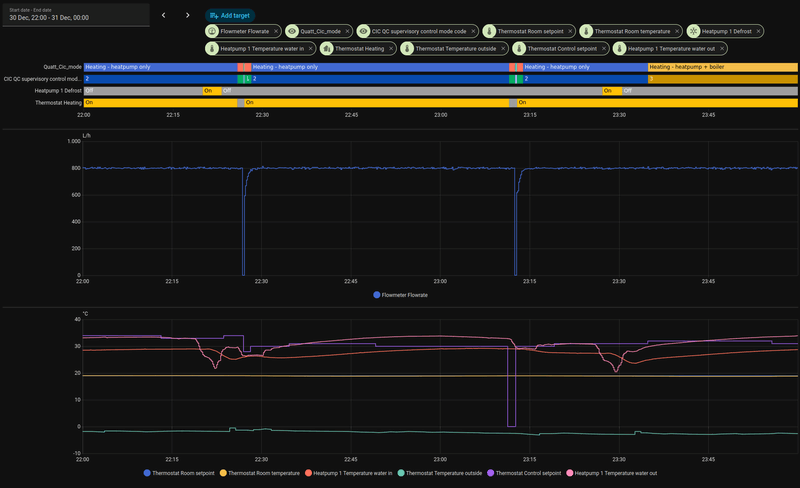The image size is (800, 488).
Task: Remove the Thermostat Heating chip
Action: click(391, 48)
